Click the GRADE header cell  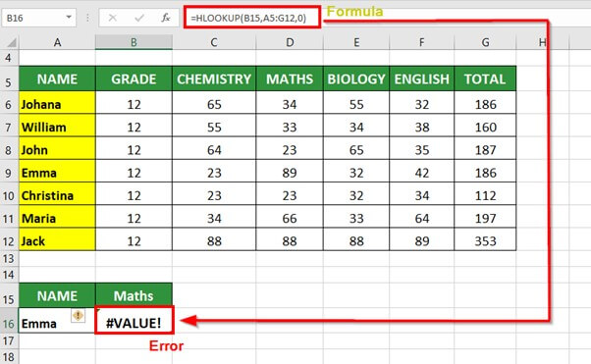134,78
